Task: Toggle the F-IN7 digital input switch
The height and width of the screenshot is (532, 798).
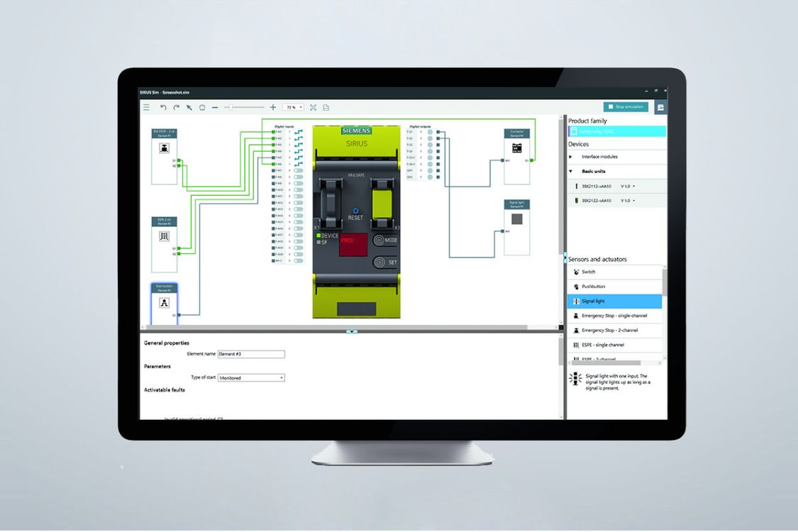Action: 298,170
